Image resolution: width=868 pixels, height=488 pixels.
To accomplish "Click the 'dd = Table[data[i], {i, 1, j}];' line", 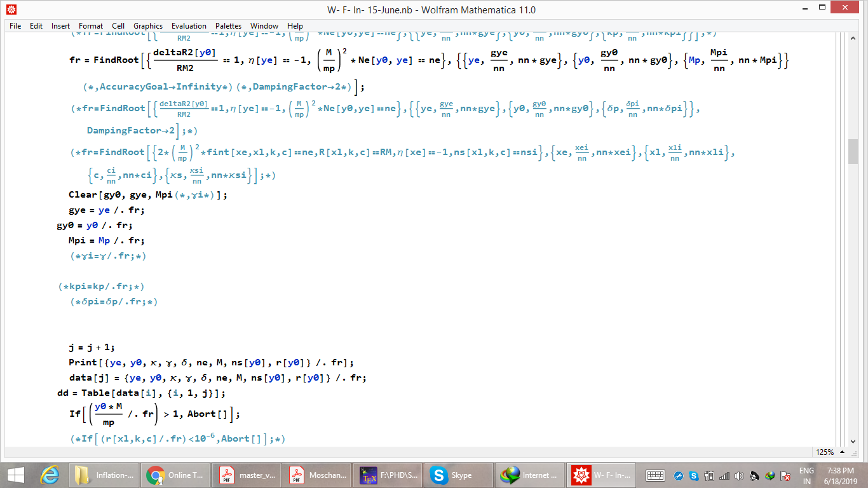I will pyautogui.click(x=141, y=393).
